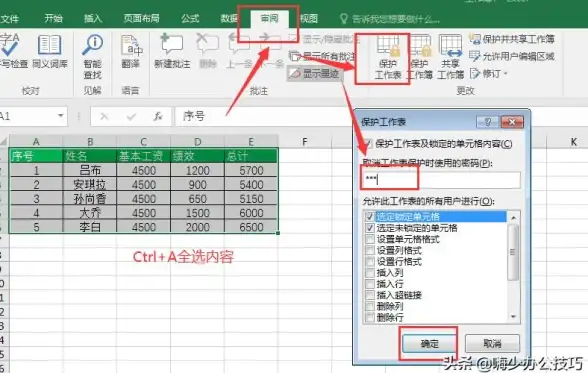Image resolution: width=588 pixels, height=373 pixels.
Task: Switch to the Page Layout (页面布局) tab
Action: [141, 18]
